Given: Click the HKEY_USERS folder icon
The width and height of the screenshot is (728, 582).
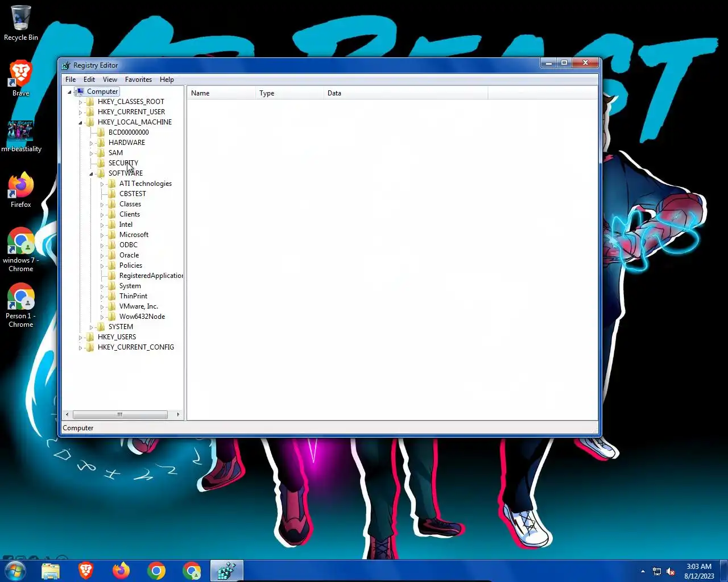Looking at the screenshot, I should (90, 337).
